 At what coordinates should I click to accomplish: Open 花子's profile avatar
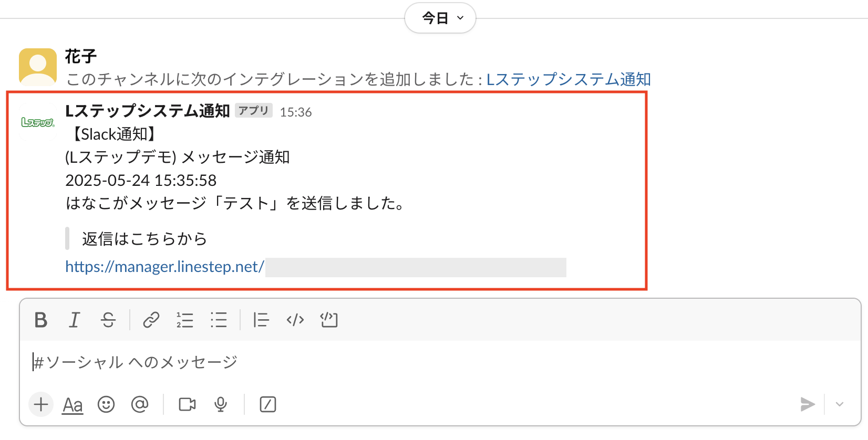pyautogui.click(x=38, y=67)
